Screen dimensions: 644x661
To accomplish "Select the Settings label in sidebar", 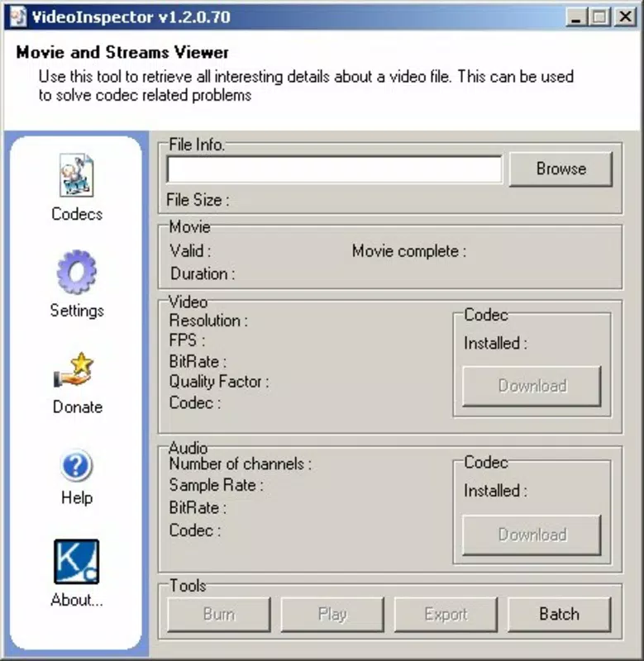I will click(x=77, y=311).
